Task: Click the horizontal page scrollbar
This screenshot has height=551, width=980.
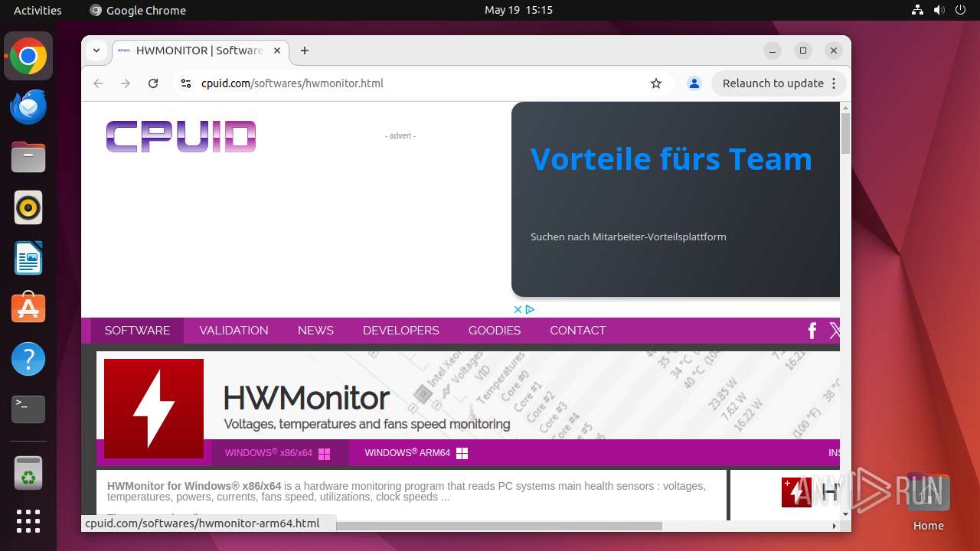Action: coord(498,526)
